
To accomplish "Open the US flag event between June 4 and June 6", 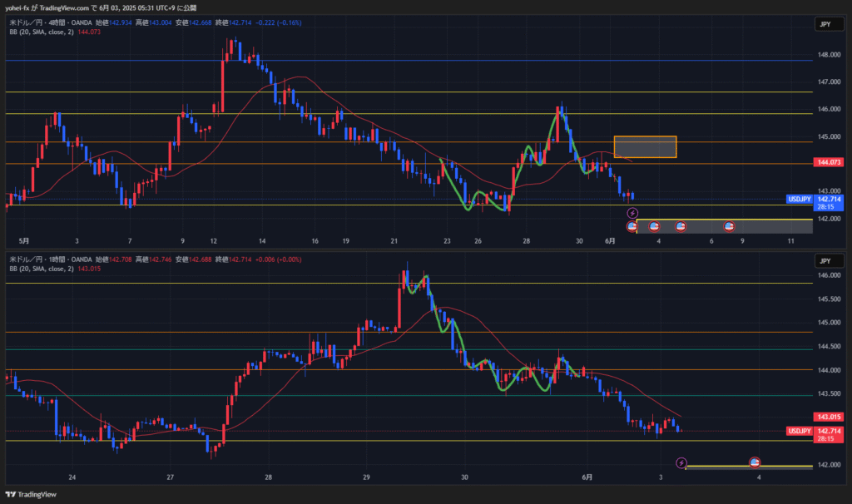I will point(681,226).
